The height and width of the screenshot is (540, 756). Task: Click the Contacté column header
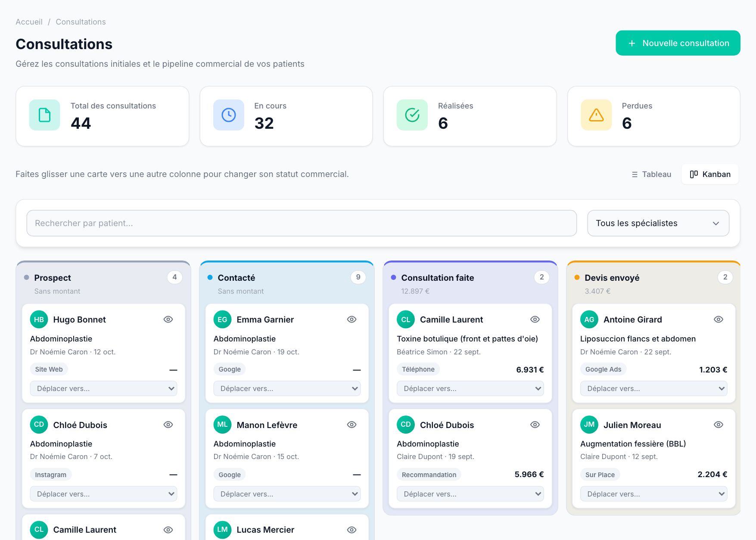click(236, 278)
